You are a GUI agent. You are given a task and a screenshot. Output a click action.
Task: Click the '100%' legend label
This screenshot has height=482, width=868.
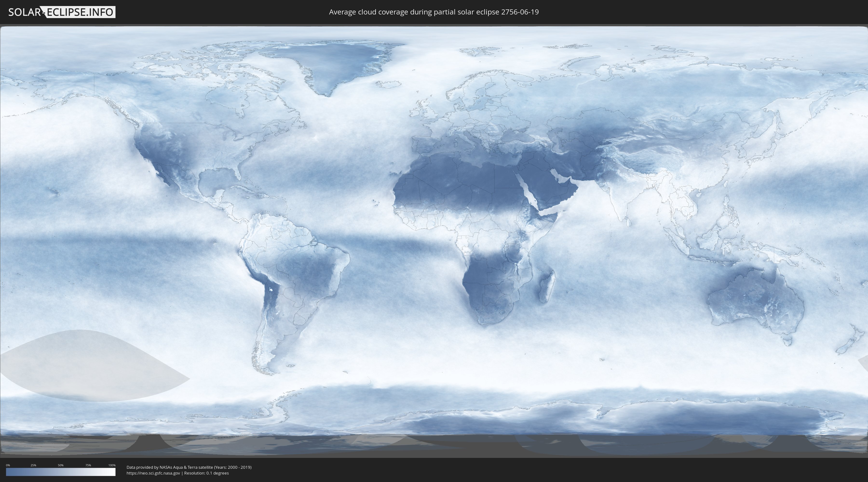pyautogui.click(x=112, y=465)
